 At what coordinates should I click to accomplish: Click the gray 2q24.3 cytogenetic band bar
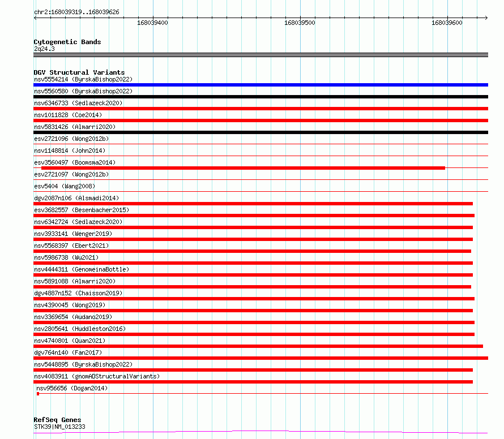click(260, 55)
